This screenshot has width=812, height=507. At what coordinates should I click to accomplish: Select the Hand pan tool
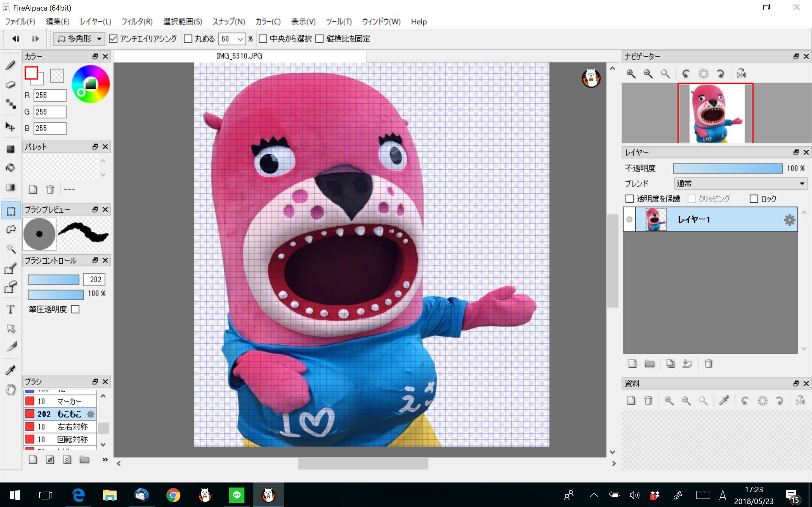click(11, 389)
